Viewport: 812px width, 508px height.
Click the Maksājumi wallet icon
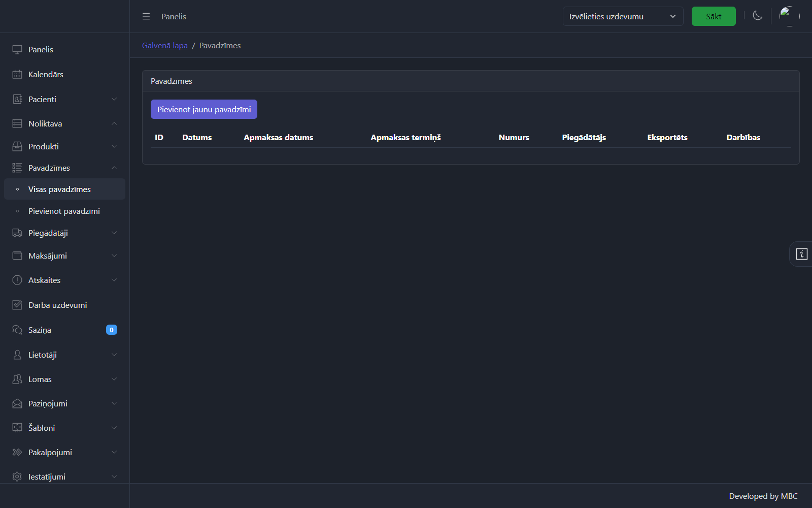[x=17, y=256]
